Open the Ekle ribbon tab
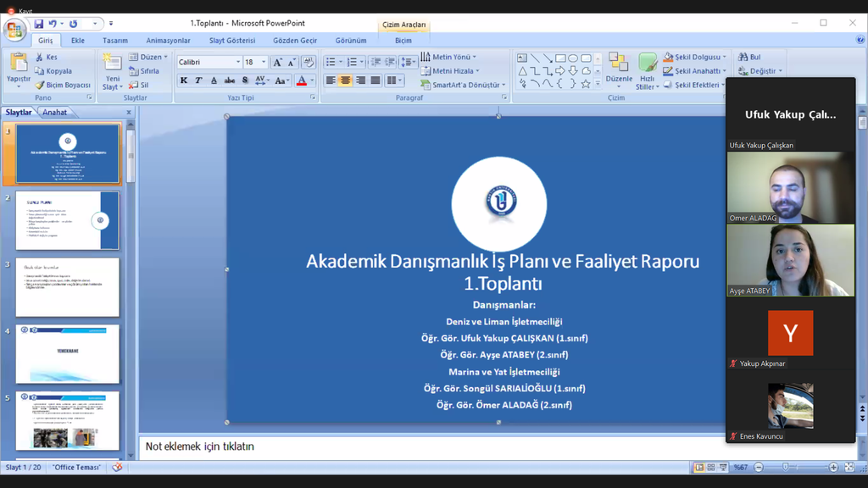The width and height of the screenshot is (868, 488). (x=77, y=41)
